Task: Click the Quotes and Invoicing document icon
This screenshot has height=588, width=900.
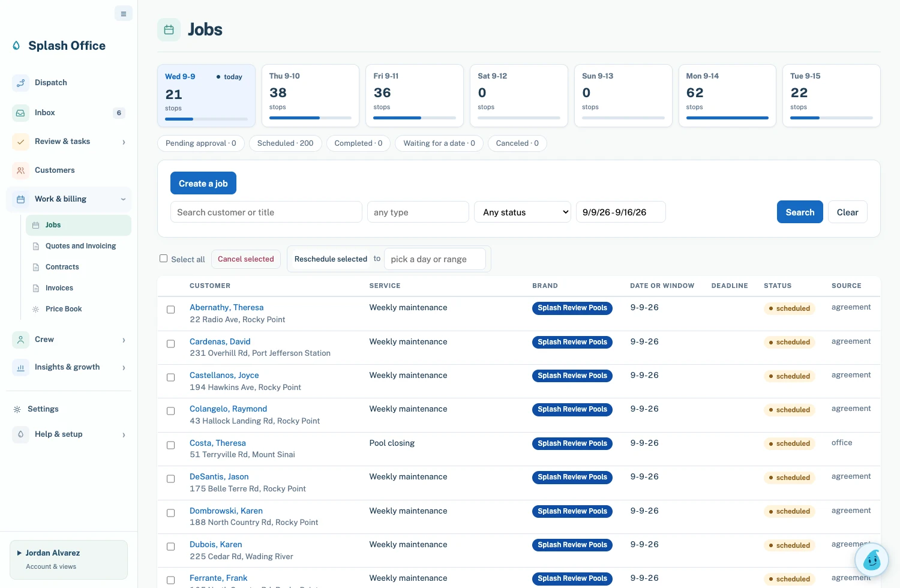Action: pos(35,246)
